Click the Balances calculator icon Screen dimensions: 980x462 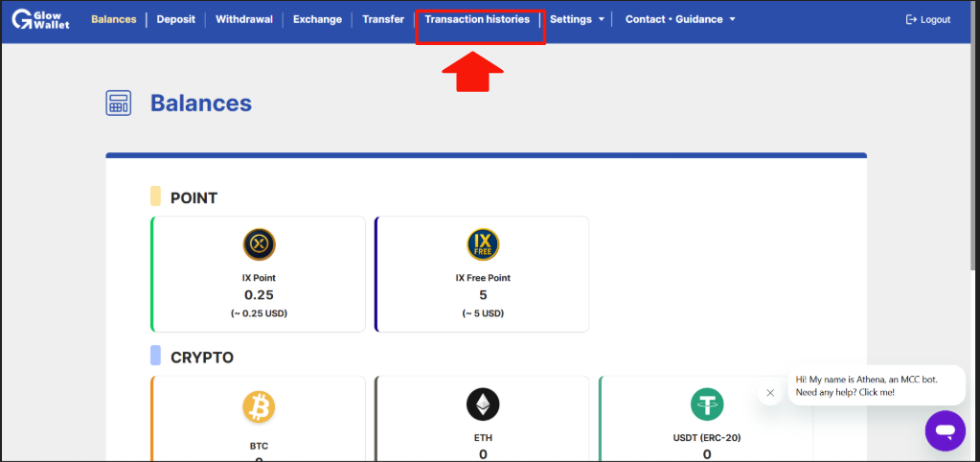click(x=118, y=104)
